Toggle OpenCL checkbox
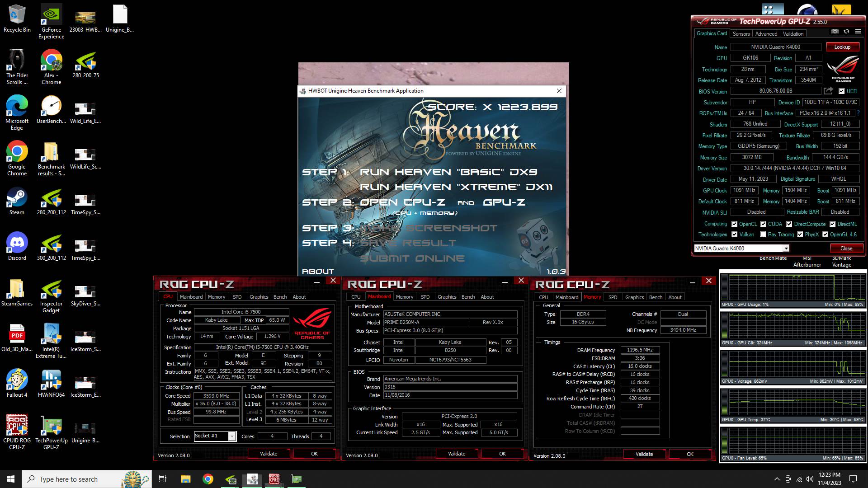 [x=734, y=224]
